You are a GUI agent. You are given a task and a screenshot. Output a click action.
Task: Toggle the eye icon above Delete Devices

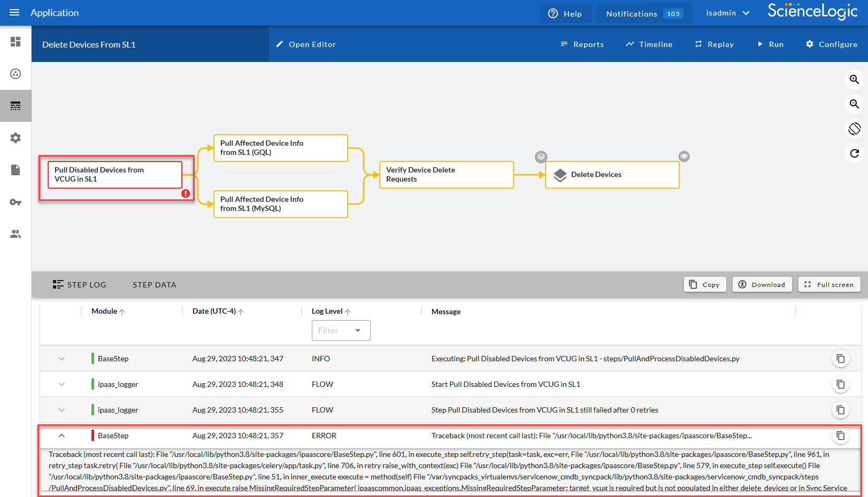tap(684, 156)
